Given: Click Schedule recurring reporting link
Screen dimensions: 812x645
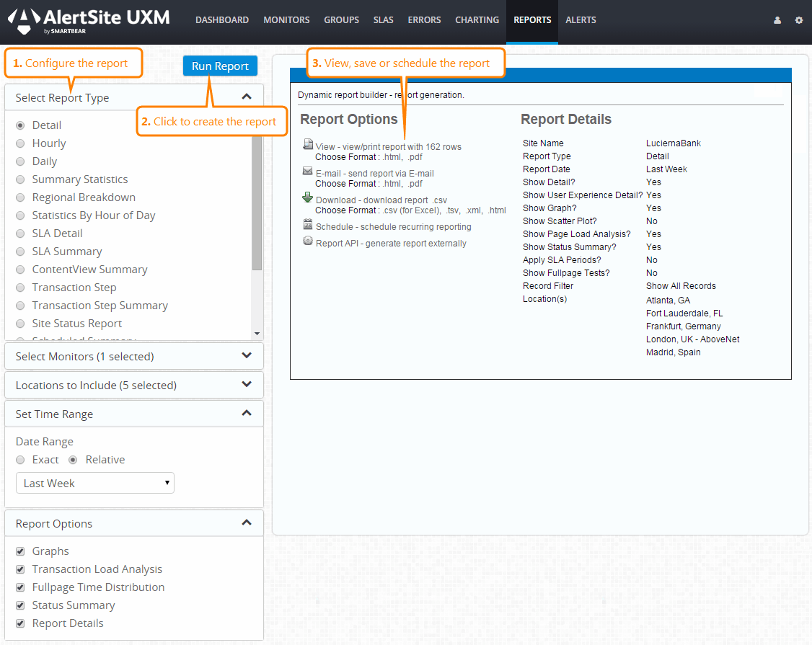Looking at the screenshot, I should pos(394,227).
